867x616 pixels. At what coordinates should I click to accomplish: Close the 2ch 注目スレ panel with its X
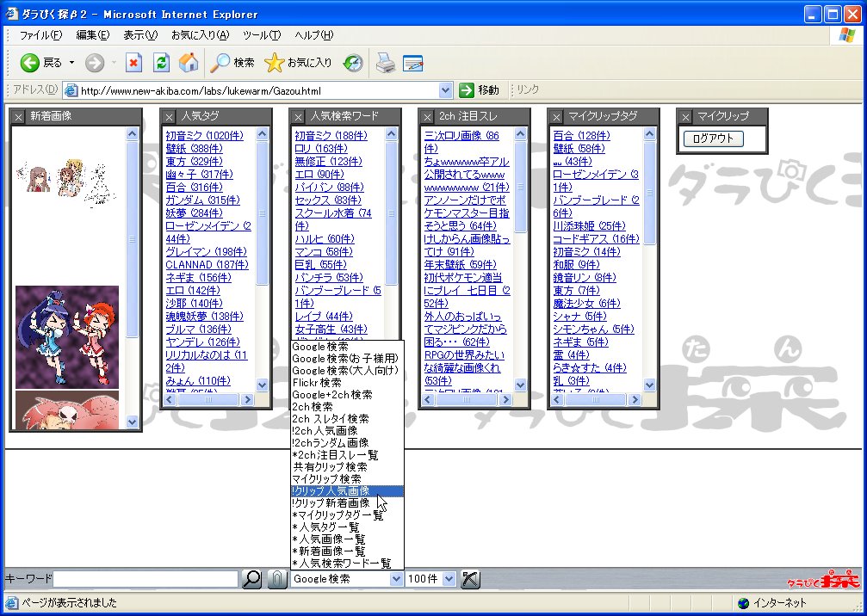(427, 116)
